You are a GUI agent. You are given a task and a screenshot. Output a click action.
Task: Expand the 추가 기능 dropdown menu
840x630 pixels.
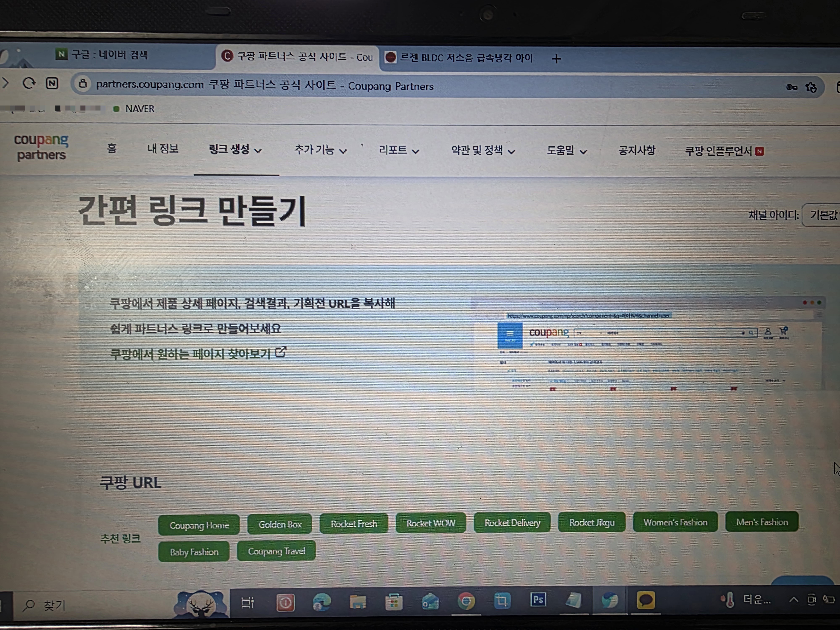(320, 150)
